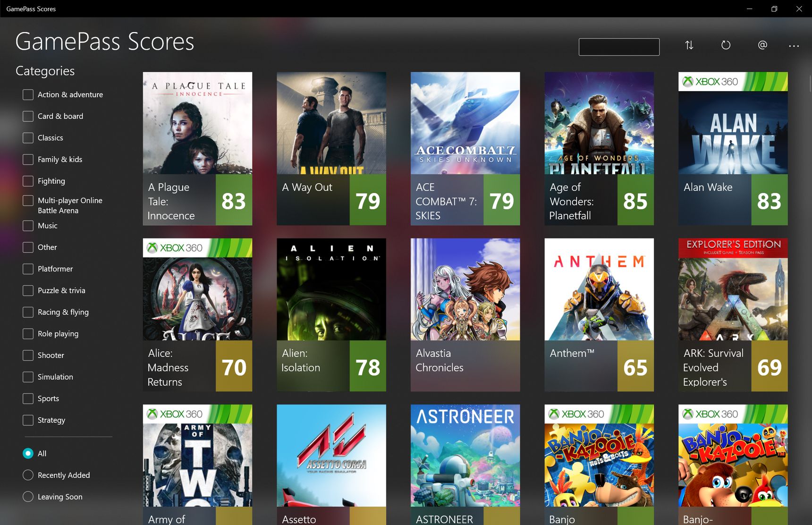Check the Racing & flying category
Image resolution: width=812 pixels, height=525 pixels.
28,312
